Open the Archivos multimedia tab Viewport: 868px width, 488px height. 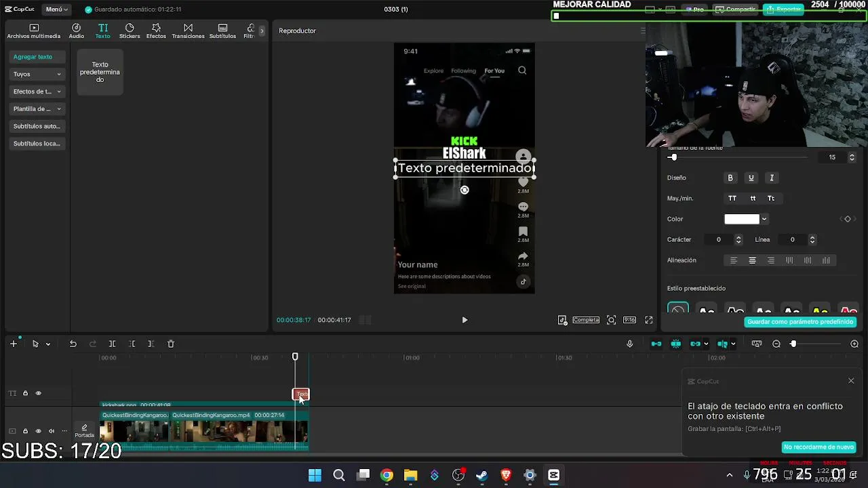(x=34, y=31)
